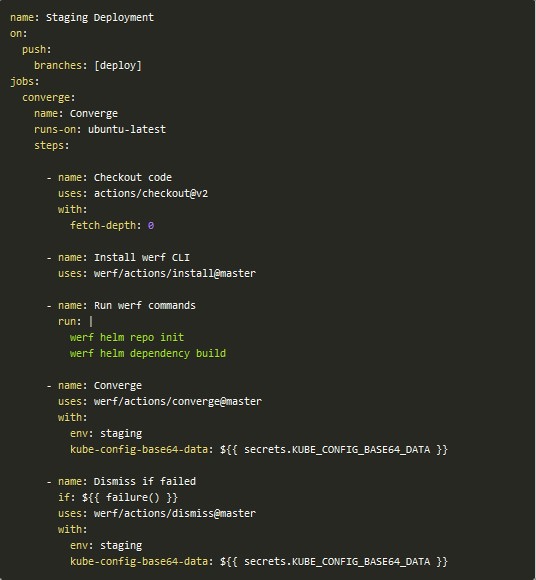Click the first 'env: staging' line
Viewport: 536px width, 580px height.
(x=106, y=434)
